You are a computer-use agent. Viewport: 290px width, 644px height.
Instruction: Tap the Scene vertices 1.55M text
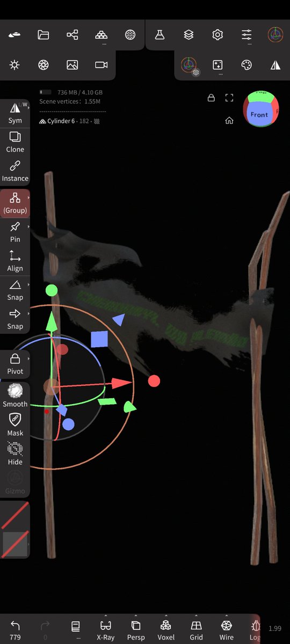tap(70, 101)
